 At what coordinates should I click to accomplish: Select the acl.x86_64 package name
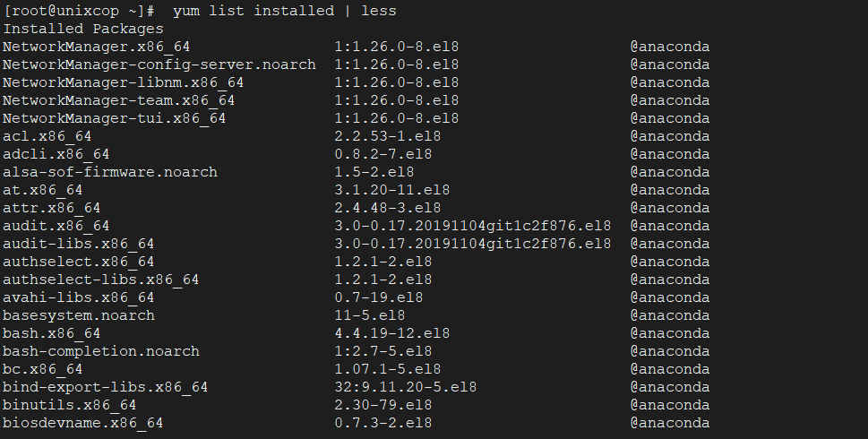coord(47,136)
